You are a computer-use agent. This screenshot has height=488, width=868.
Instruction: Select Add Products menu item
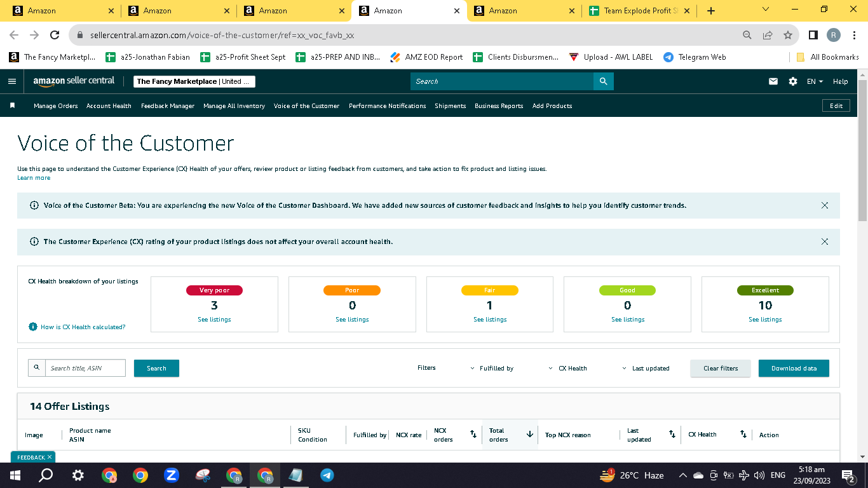tap(552, 106)
